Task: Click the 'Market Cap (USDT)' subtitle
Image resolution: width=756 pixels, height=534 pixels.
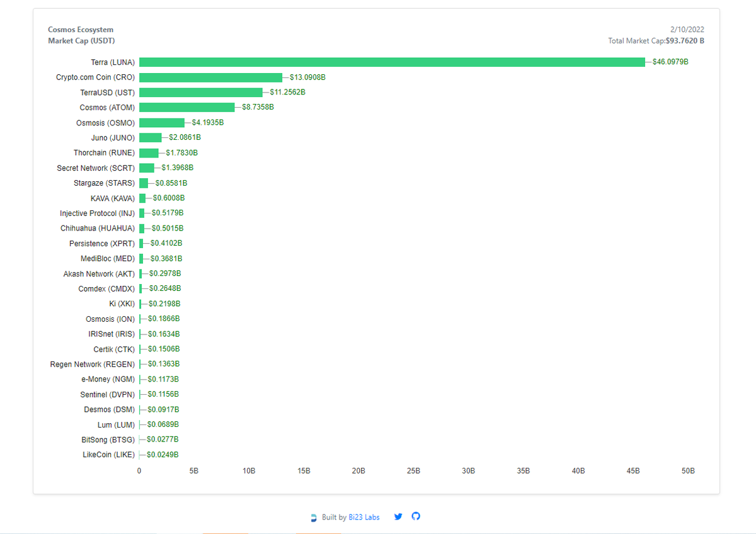Action: click(81, 41)
